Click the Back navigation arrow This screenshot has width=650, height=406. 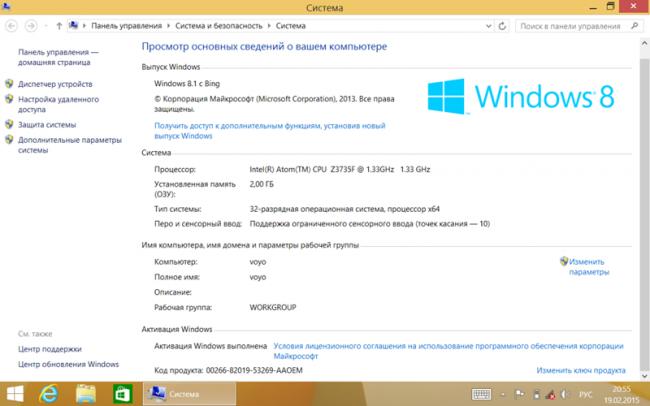[12, 26]
